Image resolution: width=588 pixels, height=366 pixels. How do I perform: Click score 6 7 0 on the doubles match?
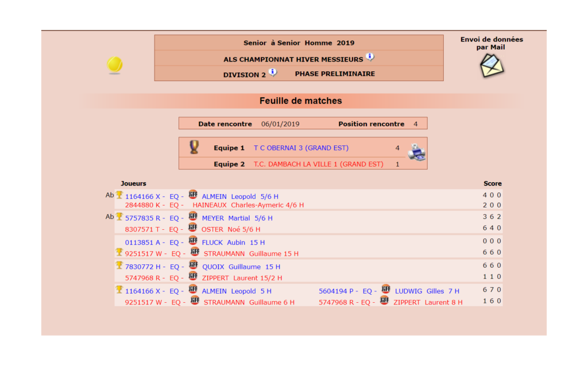492,290
